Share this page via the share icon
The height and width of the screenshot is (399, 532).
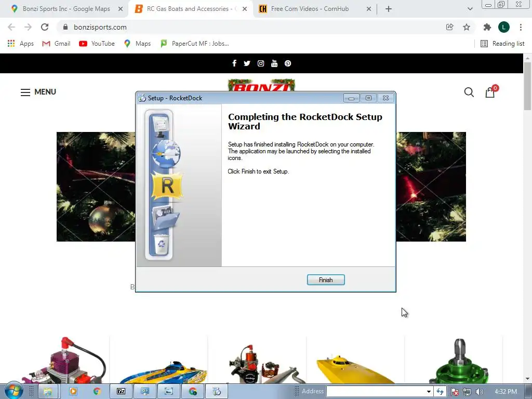click(449, 27)
